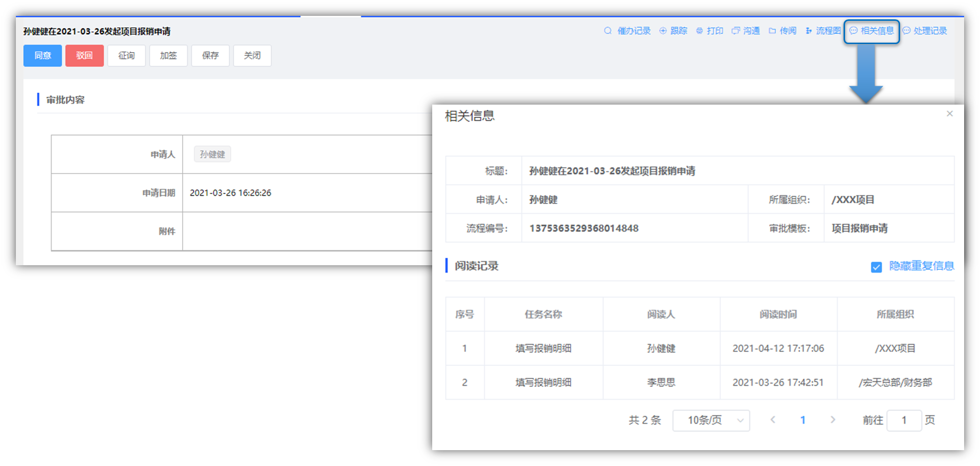Screen dimensions: 980x466
Task: Click the red 驳回 reject button
Action: click(x=84, y=56)
